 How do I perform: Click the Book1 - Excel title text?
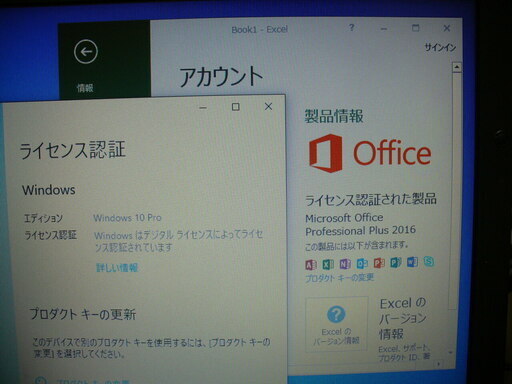click(259, 30)
